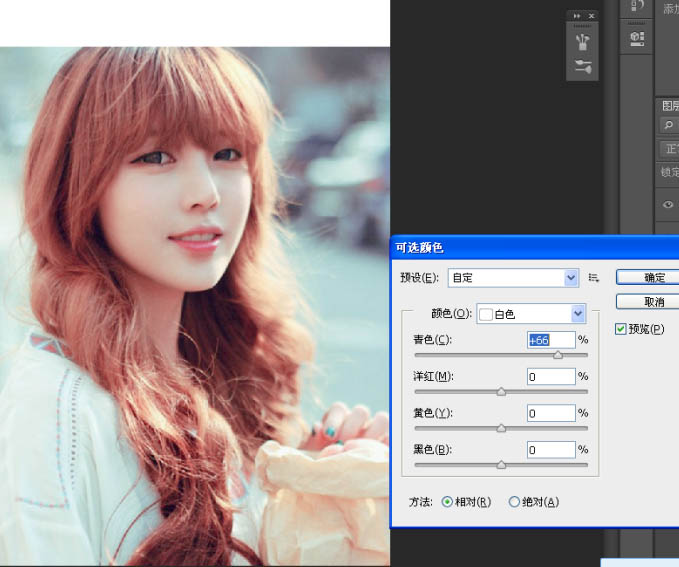Select the 绝对 absolute method radio button
This screenshot has height=567, width=679.
click(x=515, y=502)
